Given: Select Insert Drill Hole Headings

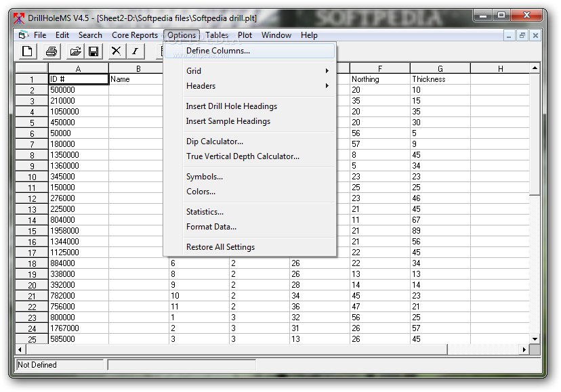Looking at the screenshot, I should (x=250, y=106).
